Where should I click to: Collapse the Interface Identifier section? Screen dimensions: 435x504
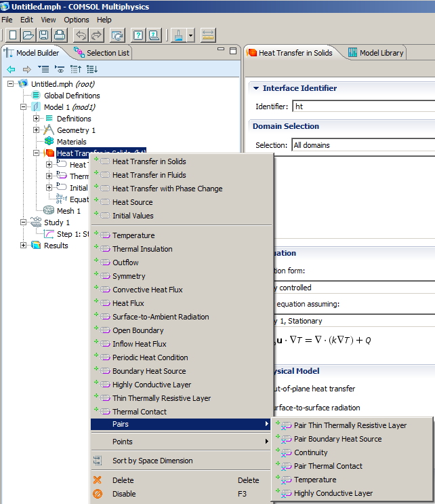255,88
